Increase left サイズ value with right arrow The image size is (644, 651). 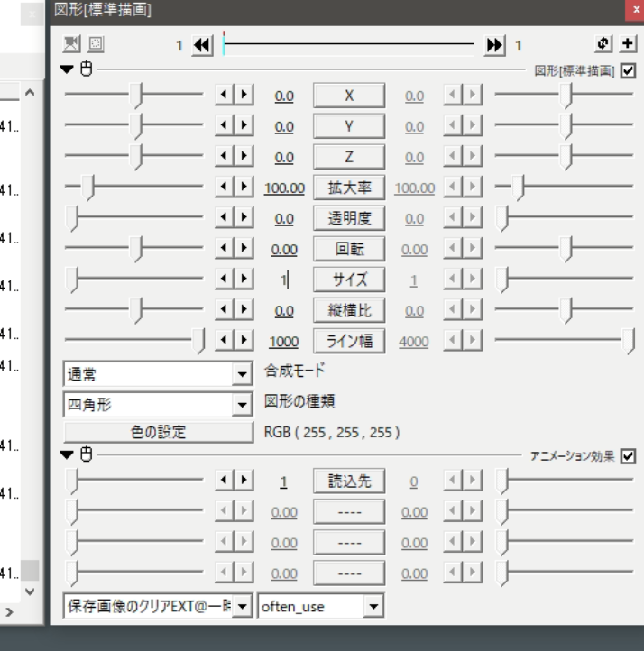(244, 279)
